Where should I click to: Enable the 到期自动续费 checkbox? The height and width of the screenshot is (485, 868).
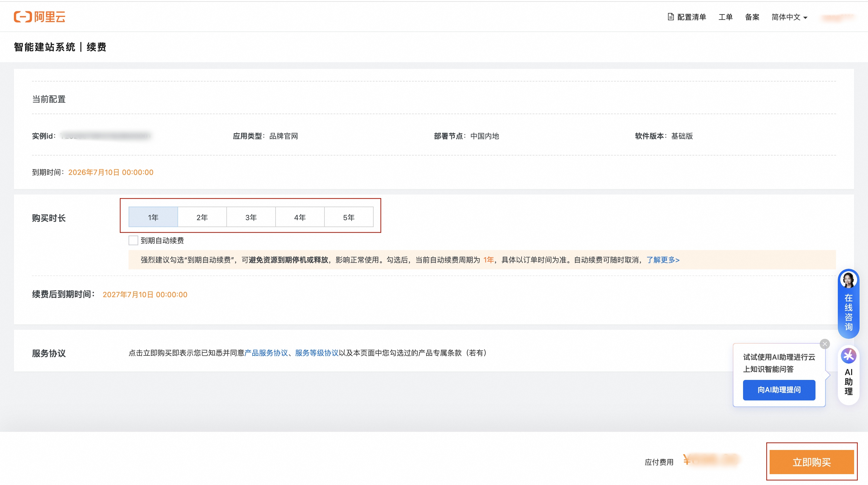click(x=133, y=240)
